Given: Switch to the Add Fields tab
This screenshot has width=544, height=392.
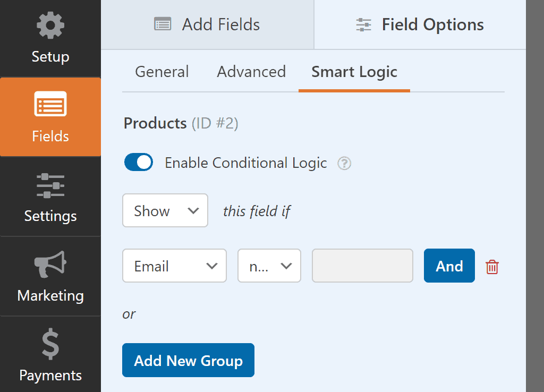Looking at the screenshot, I should pyautogui.click(x=207, y=25).
